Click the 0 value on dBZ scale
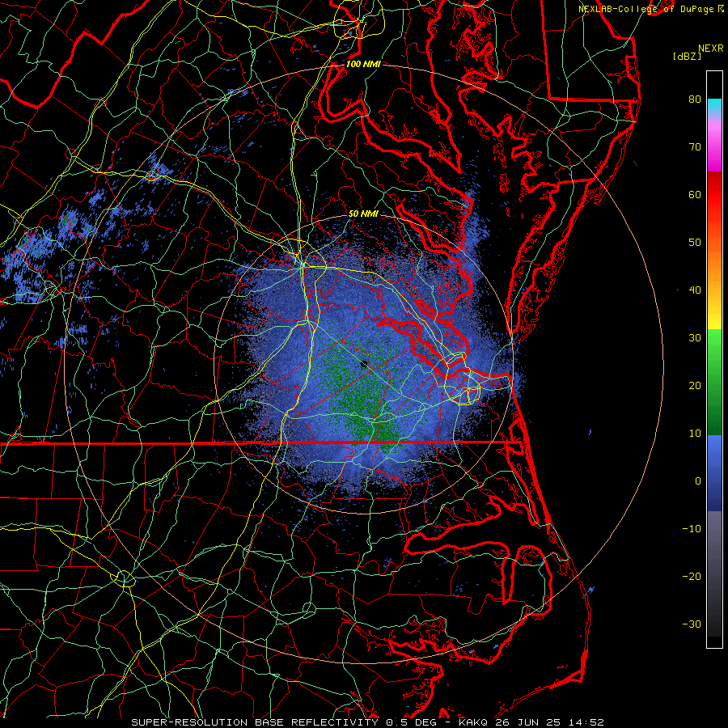This screenshot has width=728, height=728. coord(698,481)
